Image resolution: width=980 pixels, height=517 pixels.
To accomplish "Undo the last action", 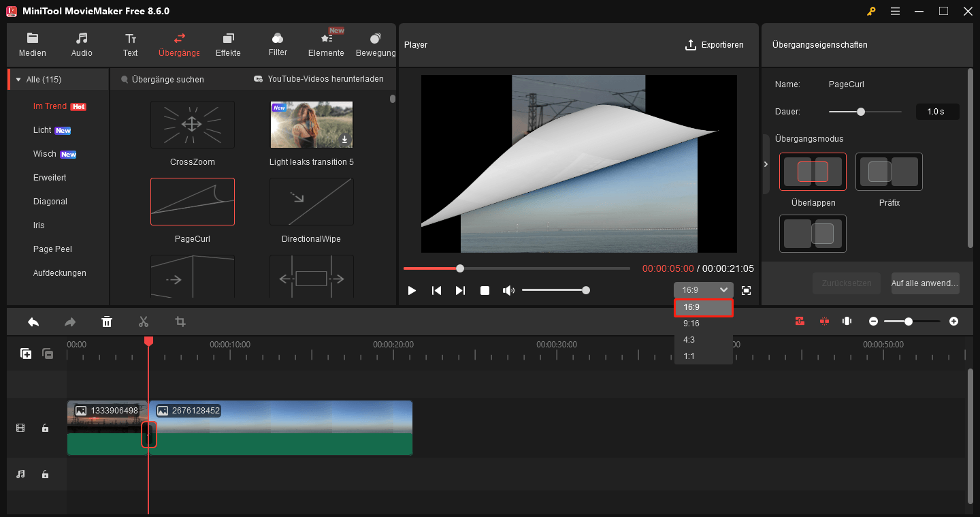I will point(33,321).
